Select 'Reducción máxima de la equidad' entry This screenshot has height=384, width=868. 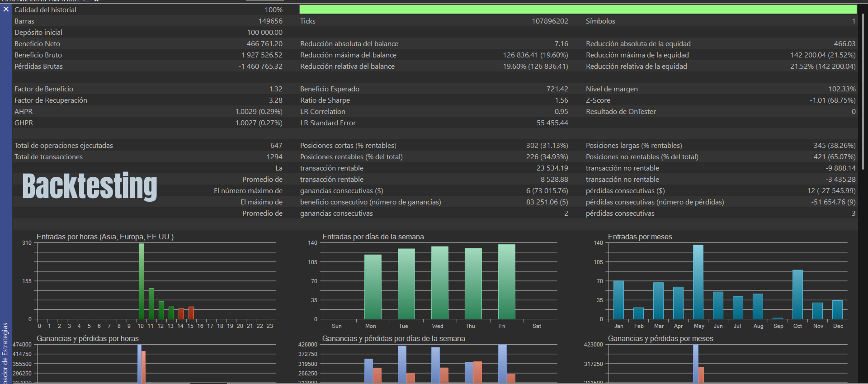637,55
